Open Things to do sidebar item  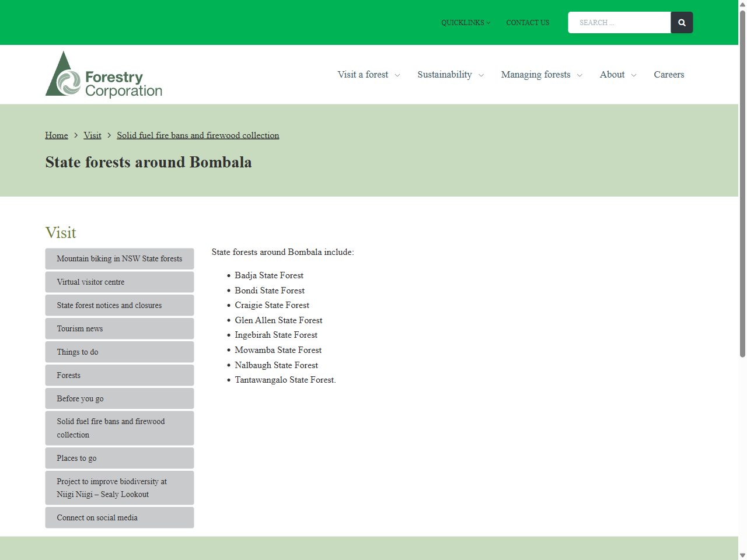point(120,352)
